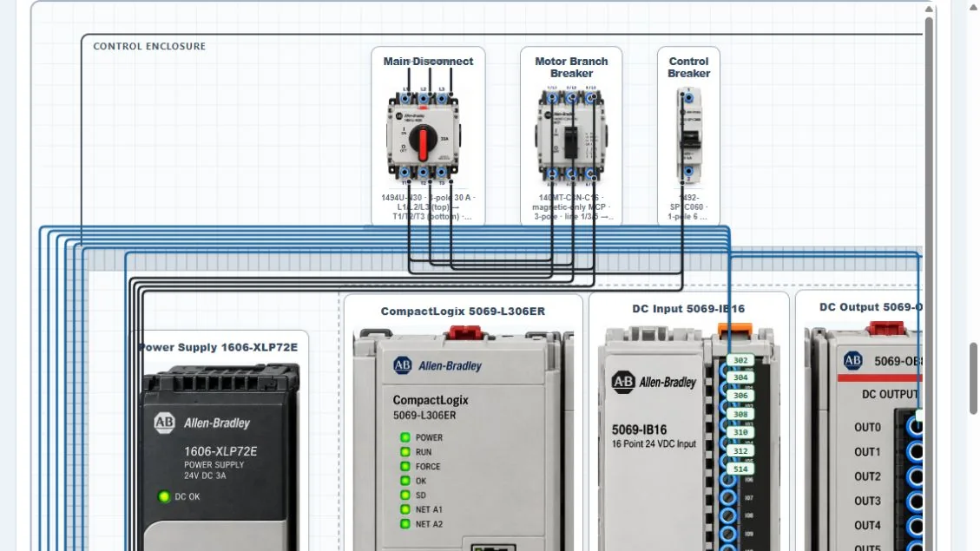980x551 pixels.
Task: Select T2 terminal on Main Disconnect
Action: tap(423, 173)
